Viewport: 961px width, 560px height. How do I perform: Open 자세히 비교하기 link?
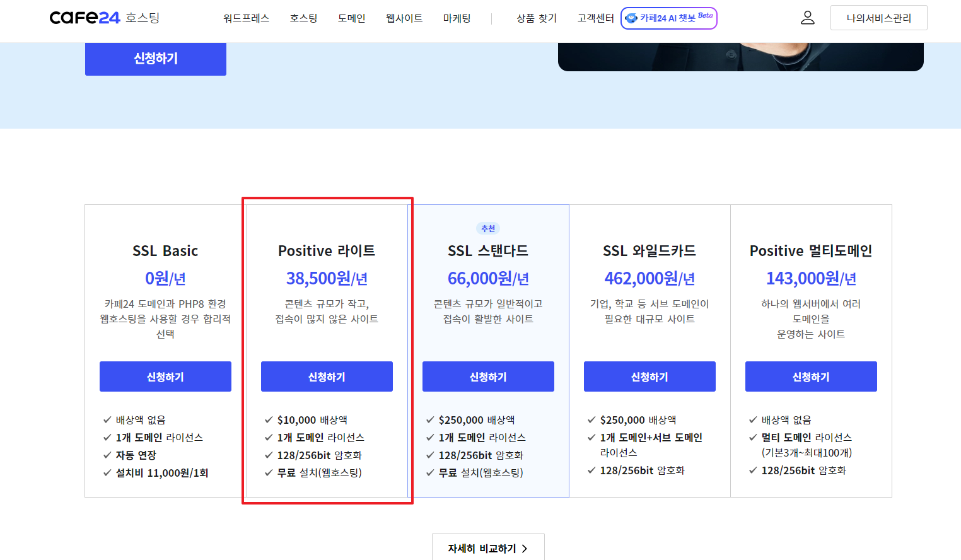pyautogui.click(x=488, y=547)
